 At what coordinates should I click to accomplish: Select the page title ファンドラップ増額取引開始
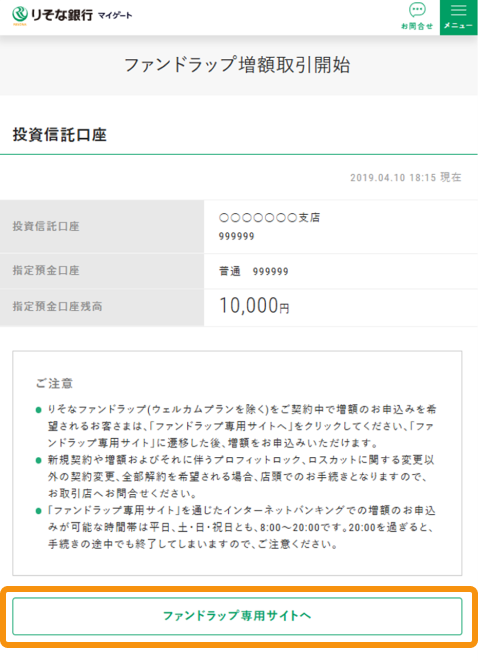tap(237, 65)
